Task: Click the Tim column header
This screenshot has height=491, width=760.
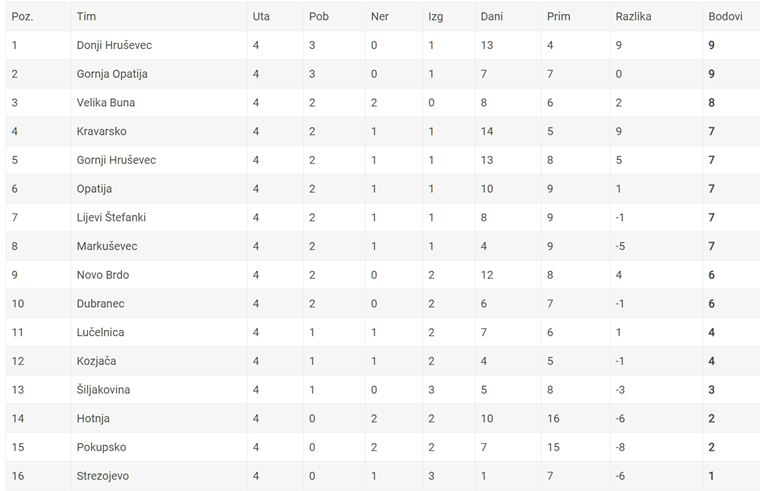Action: coord(86,16)
